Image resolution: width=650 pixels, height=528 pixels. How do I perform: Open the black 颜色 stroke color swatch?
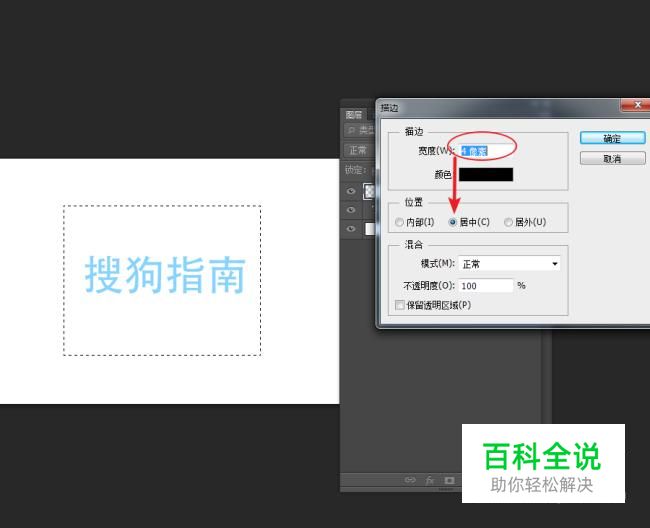(x=486, y=174)
